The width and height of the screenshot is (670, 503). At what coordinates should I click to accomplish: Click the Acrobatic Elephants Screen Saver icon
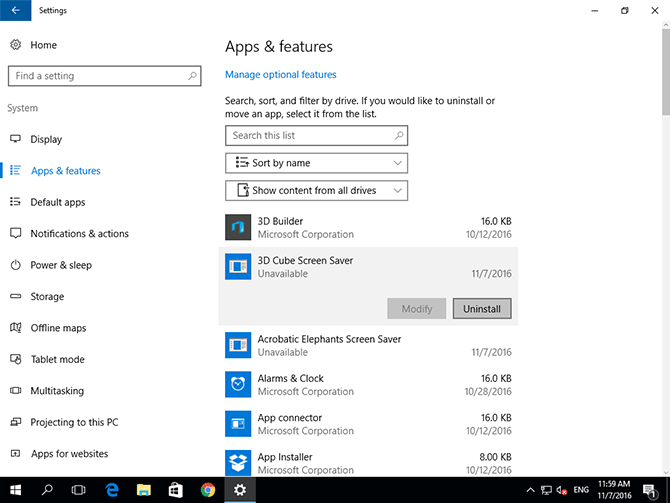coord(238,345)
